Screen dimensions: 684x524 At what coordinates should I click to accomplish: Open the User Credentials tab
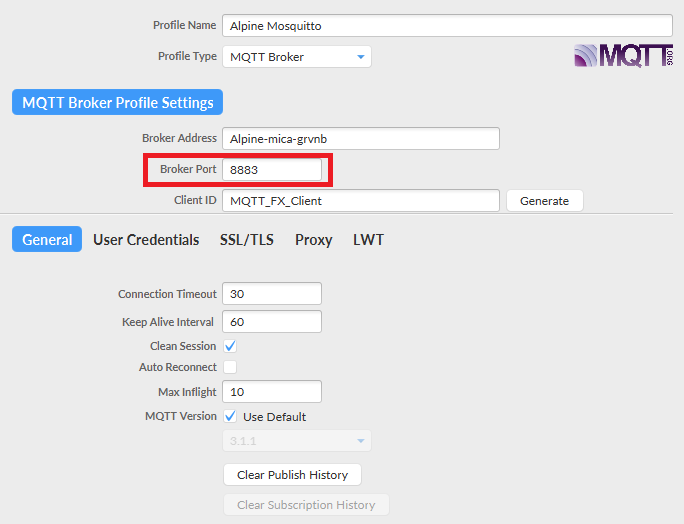click(x=146, y=240)
